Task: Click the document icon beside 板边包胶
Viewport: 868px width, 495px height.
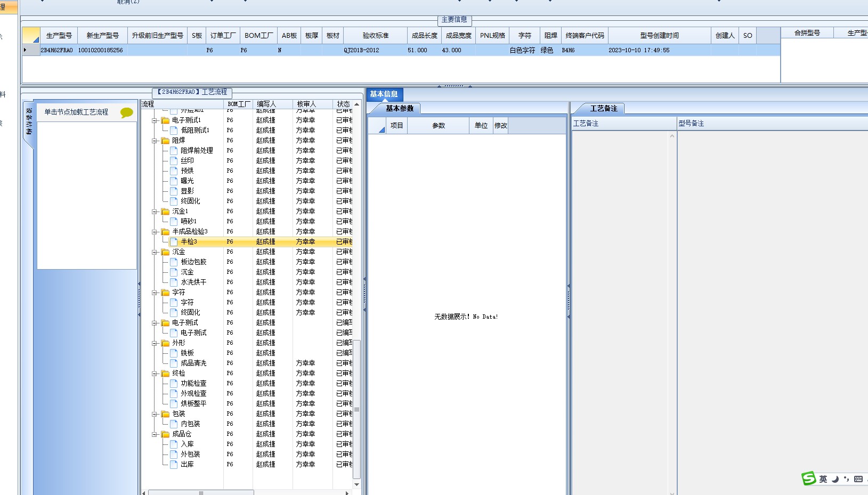Action: (174, 262)
